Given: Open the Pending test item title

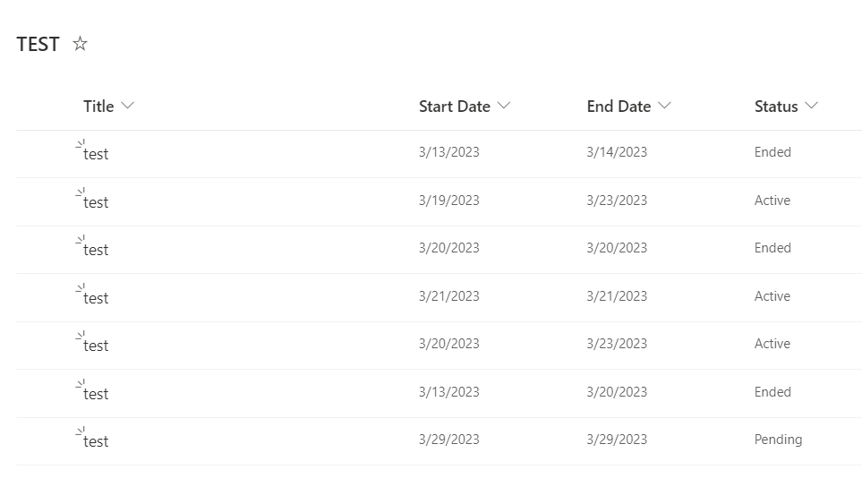Looking at the screenshot, I should pos(96,441).
